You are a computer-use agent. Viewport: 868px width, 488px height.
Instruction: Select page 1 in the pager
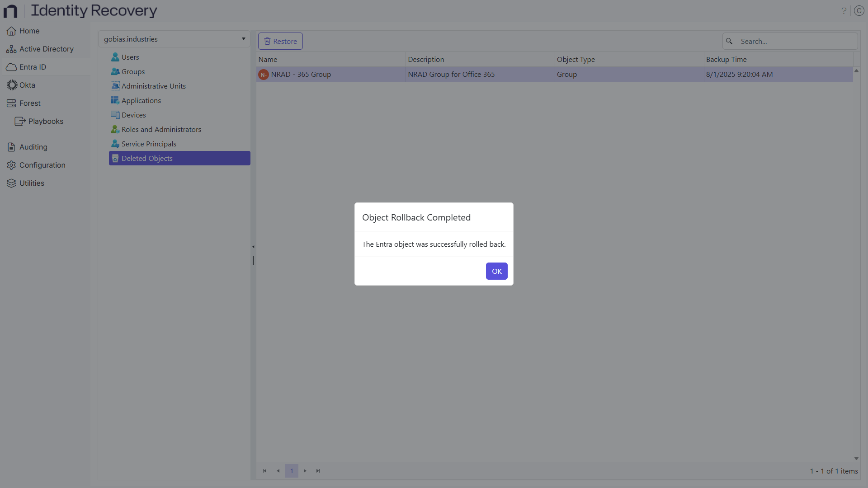[x=292, y=471]
